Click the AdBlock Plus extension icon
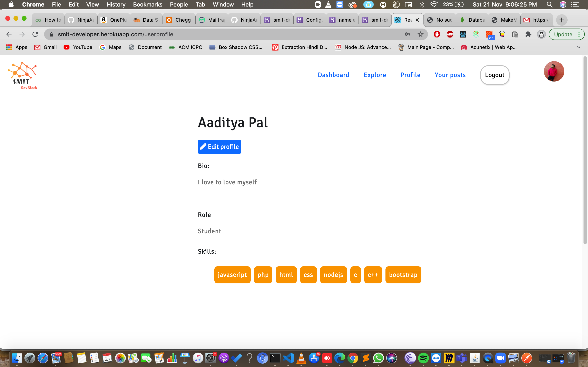588x367 pixels. (450, 34)
